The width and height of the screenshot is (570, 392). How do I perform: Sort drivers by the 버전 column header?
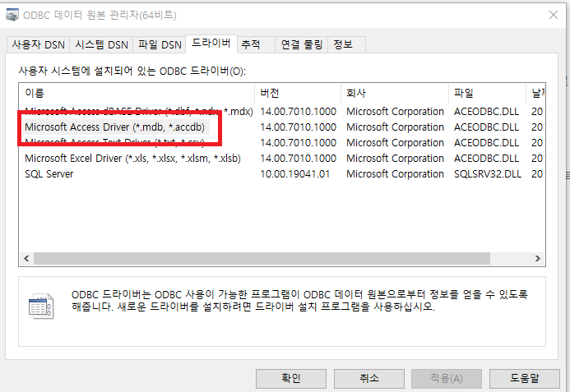(298, 94)
